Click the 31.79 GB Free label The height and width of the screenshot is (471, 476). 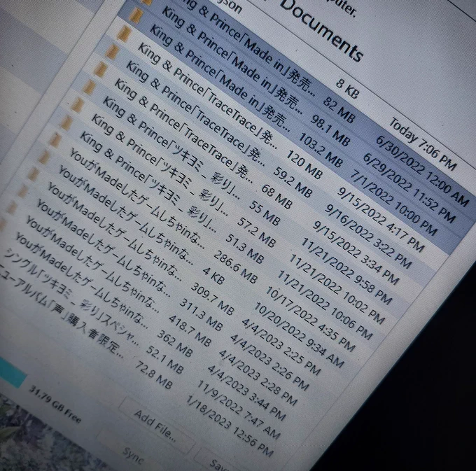55,405
